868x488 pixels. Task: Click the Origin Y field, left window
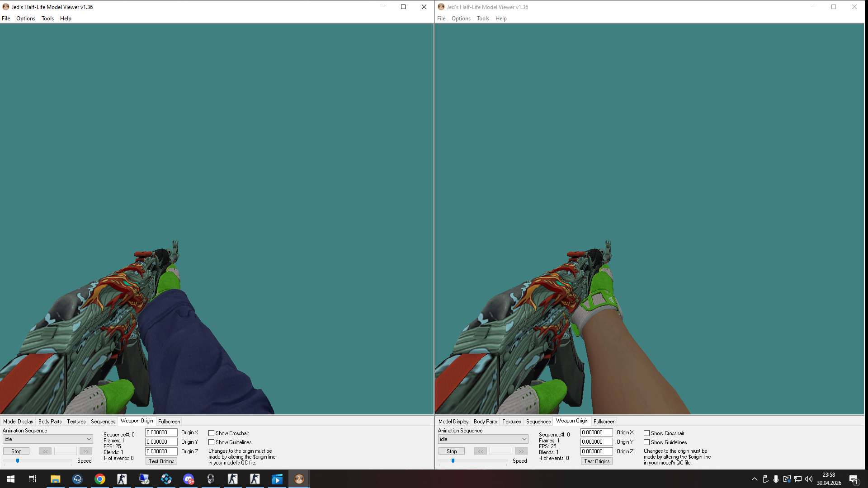[161, 442]
